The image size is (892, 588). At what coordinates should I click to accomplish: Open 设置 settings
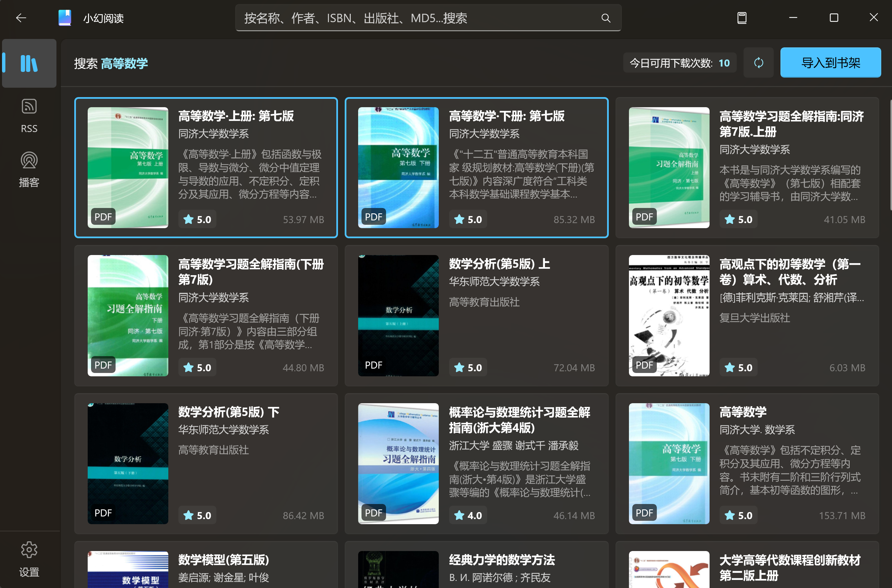tap(29, 559)
